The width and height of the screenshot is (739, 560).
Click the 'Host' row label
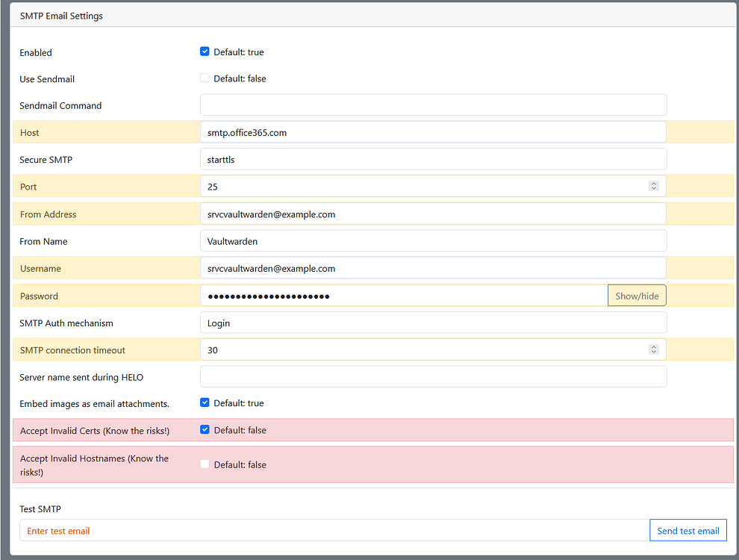(29, 132)
